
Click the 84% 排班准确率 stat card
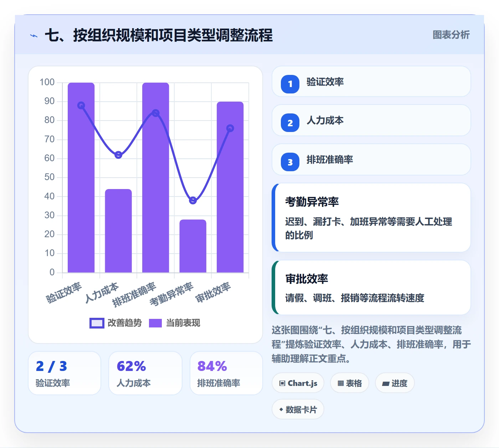tap(226, 373)
